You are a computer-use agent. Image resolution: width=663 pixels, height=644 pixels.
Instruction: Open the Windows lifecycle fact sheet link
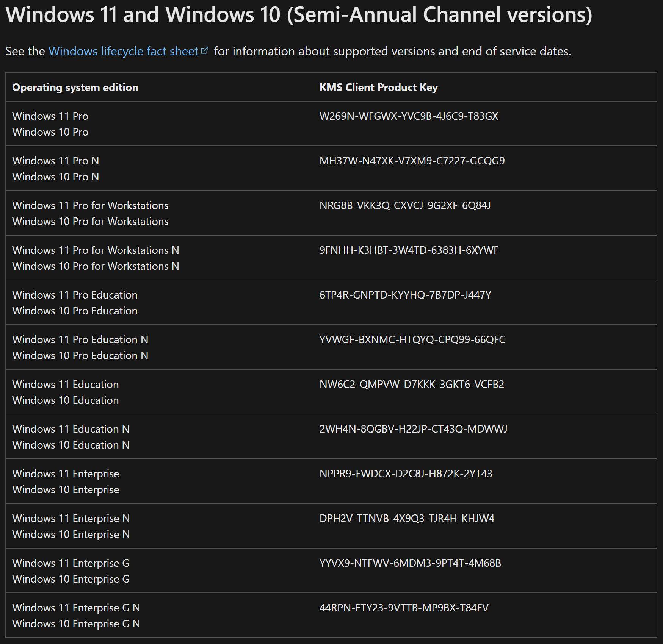[x=124, y=51]
